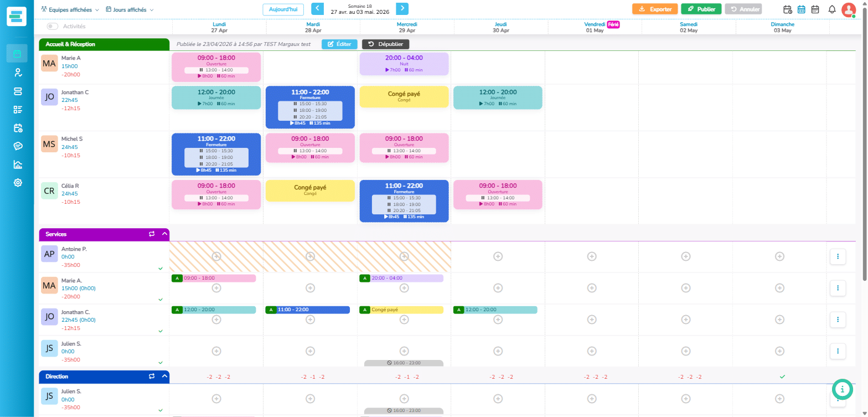
Task: Open the notifications bell
Action: click(x=831, y=9)
